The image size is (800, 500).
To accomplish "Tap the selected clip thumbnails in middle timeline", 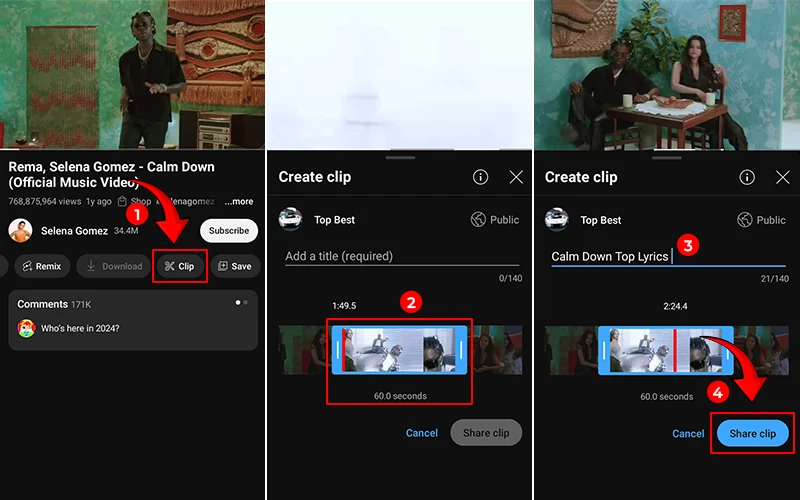I will (399, 350).
